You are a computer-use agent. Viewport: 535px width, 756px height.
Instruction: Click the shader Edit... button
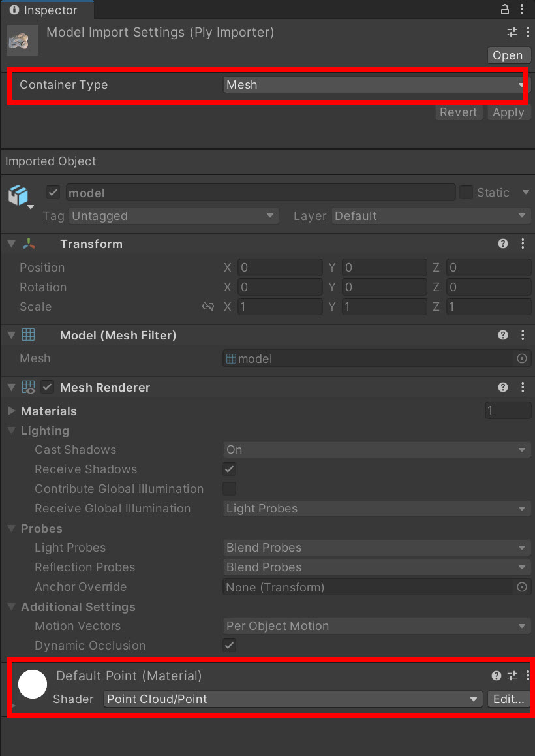pyautogui.click(x=509, y=699)
